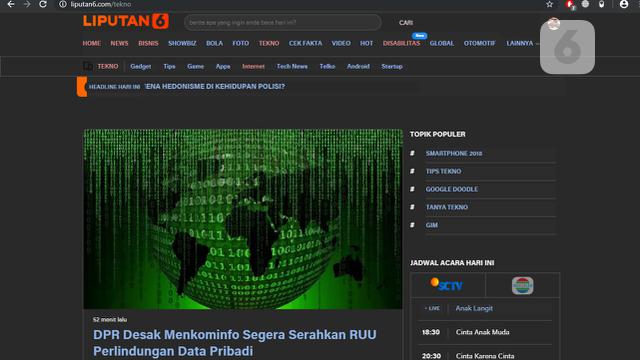The image size is (640, 360).
Task: Open the TEKNO main menu item
Action: [x=269, y=43]
